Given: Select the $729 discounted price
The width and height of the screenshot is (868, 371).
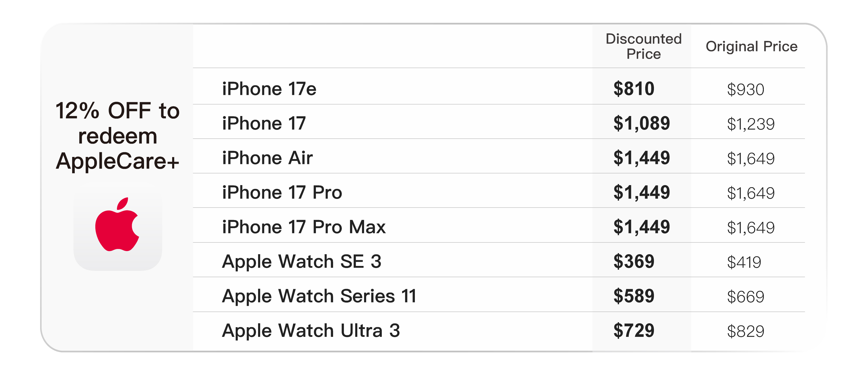Looking at the screenshot, I should [x=634, y=331].
